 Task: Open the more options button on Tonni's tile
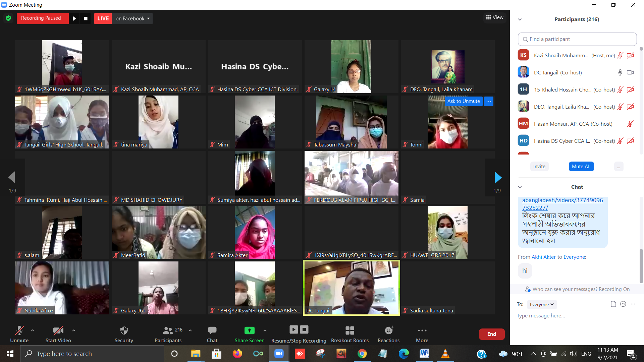pyautogui.click(x=489, y=101)
